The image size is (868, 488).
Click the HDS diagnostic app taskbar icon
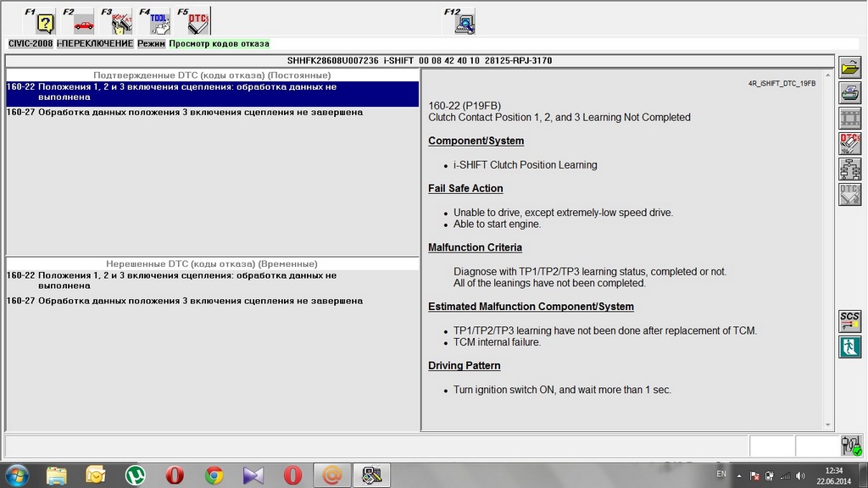tap(371, 475)
